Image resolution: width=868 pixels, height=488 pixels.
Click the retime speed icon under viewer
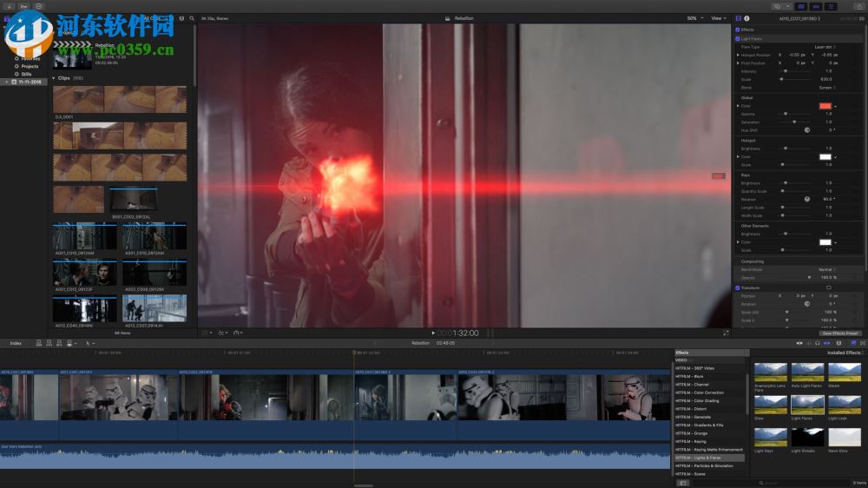tap(237, 333)
